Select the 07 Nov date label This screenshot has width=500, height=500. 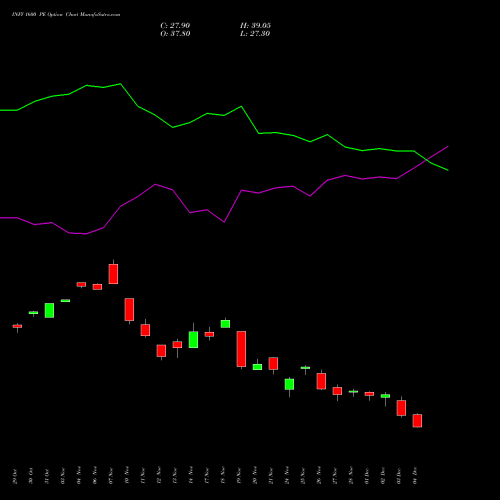tap(111, 477)
